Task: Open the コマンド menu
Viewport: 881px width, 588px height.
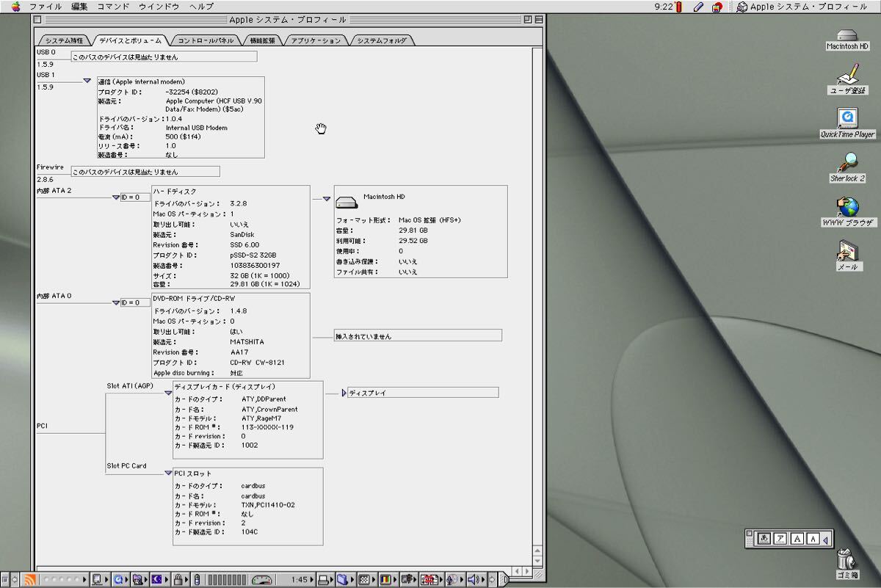Action: (x=113, y=7)
